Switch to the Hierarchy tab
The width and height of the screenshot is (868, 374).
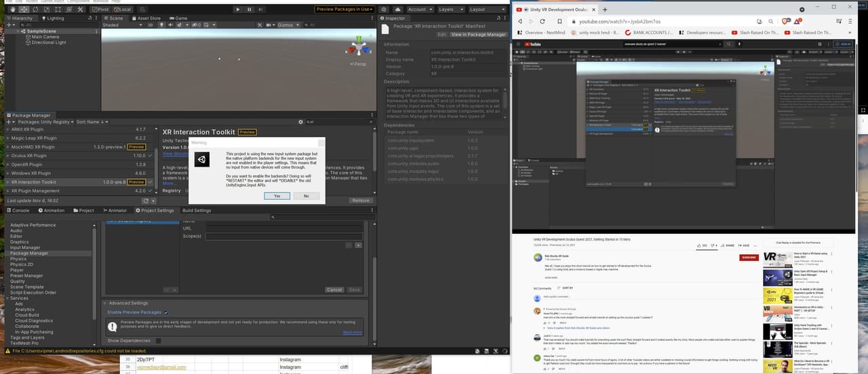pyautogui.click(x=20, y=18)
